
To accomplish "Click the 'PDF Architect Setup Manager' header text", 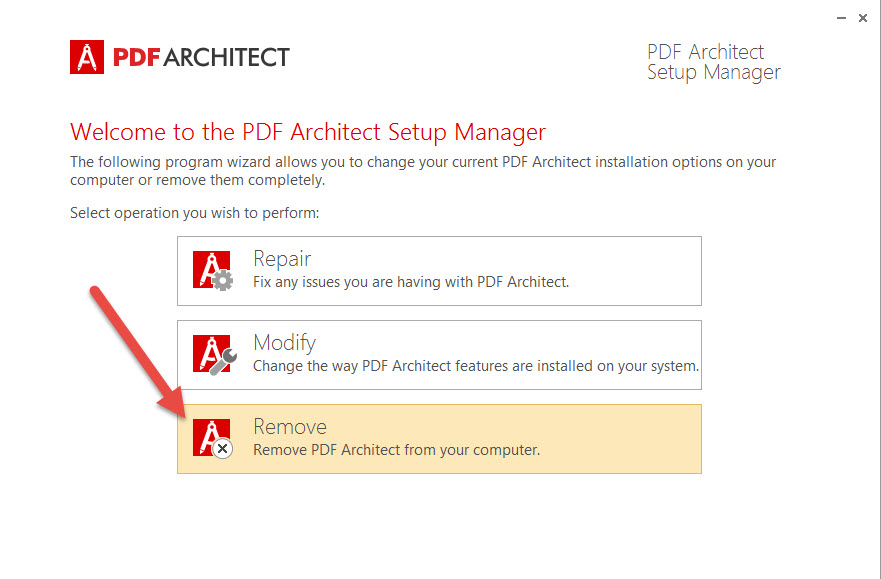I will (x=713, y=62).
